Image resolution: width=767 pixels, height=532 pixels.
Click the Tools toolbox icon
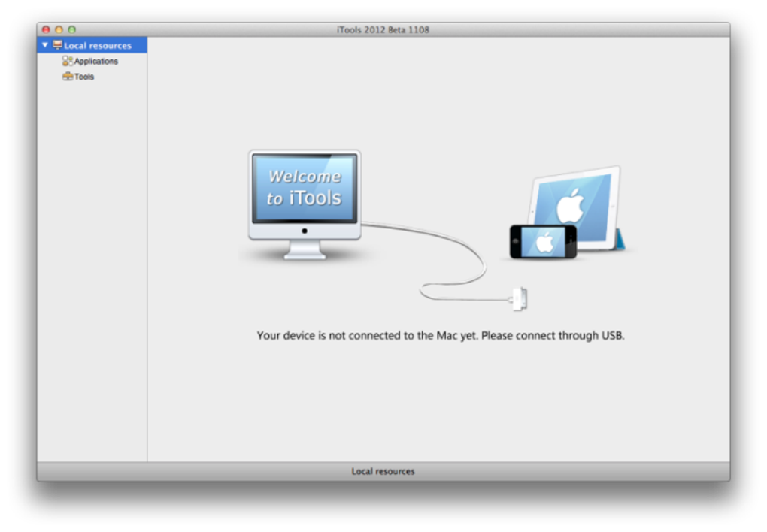68,77
